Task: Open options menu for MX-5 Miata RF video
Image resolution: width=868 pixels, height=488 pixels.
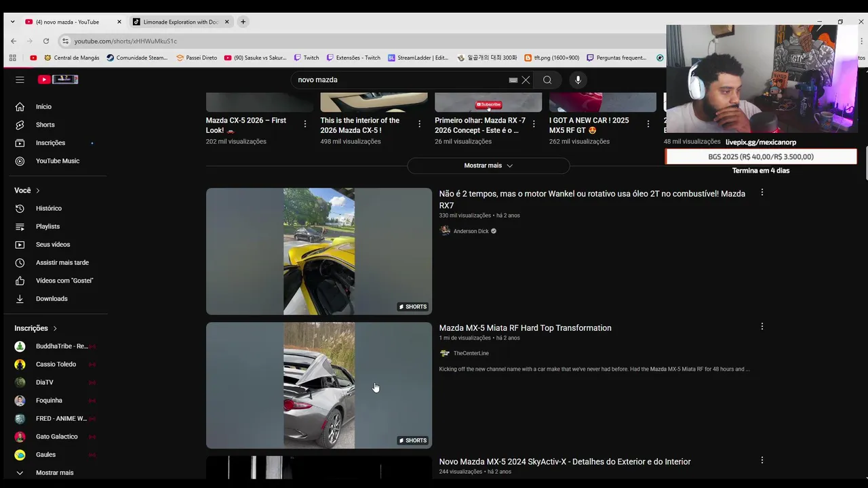Action: click(x=762, y=327)
